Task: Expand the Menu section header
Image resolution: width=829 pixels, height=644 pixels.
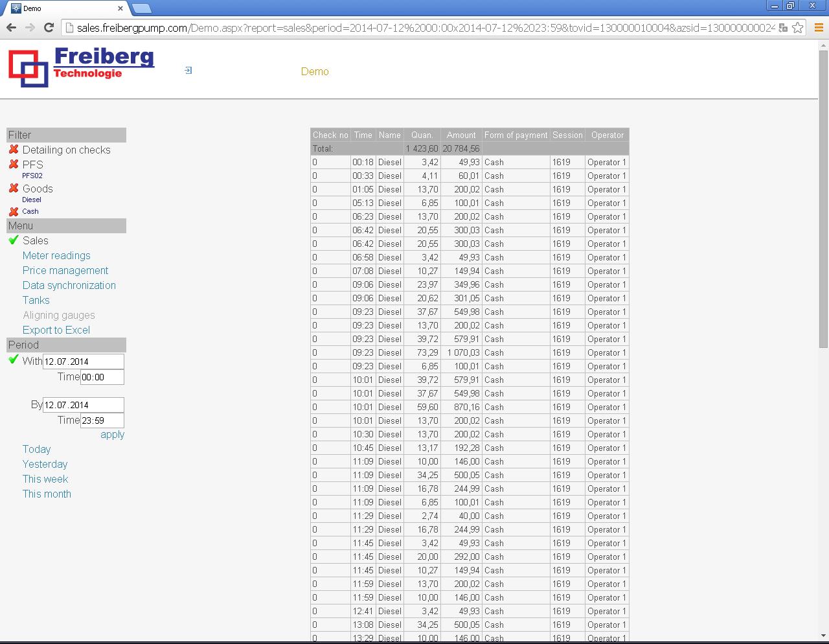Action: pos(65,225)
